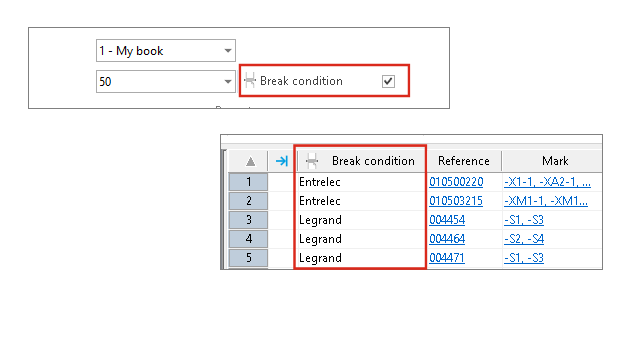
Task: Open reference link 010503215
Action: pos(456,201)
